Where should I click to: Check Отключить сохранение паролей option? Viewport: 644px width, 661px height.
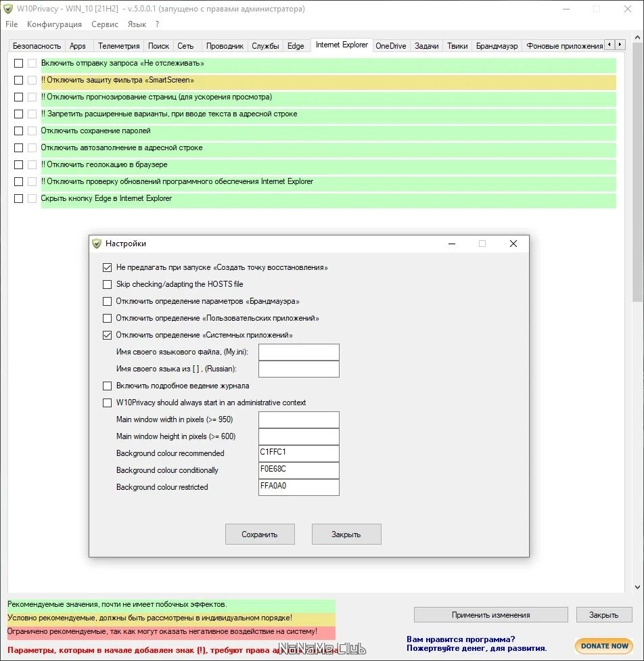point(18,131)
